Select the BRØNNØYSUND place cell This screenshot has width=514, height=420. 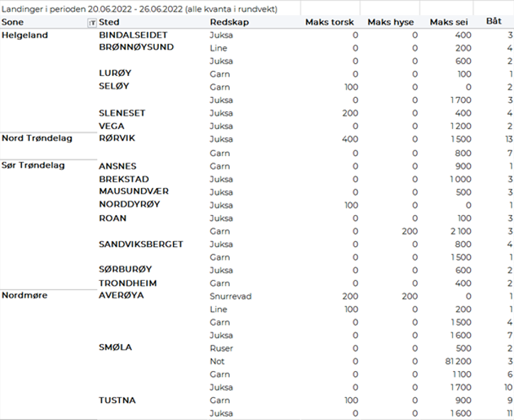tap(136, 48)
